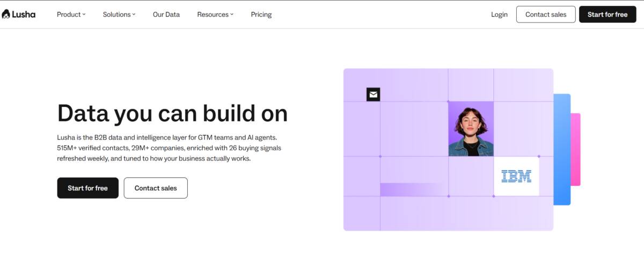Viewport: 644px width, 254px height.
Task: Click the hero Contact sales button
Action: pos(156,188)
